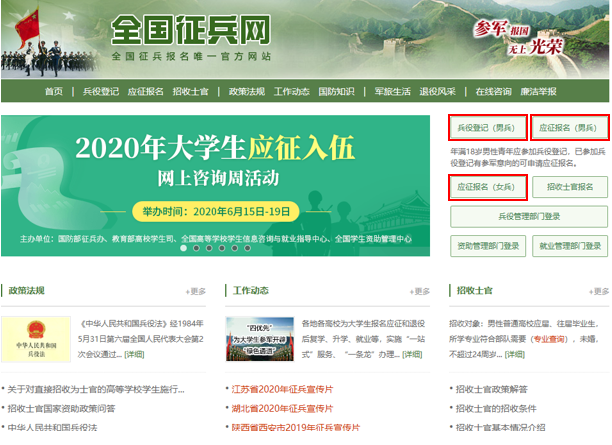
Task: Expand 更多 next to the 政策法规 heading
Action: coord(195,292)
